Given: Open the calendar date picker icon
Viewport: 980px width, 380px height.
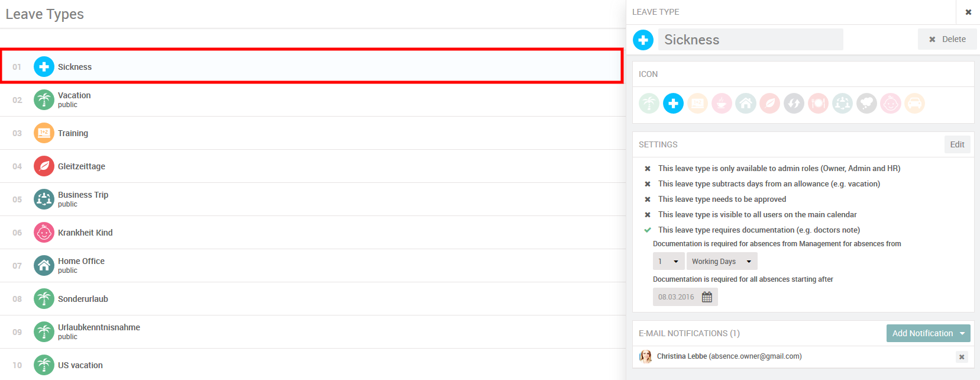Looking at the screenshot, I should [x=707, y=297].
